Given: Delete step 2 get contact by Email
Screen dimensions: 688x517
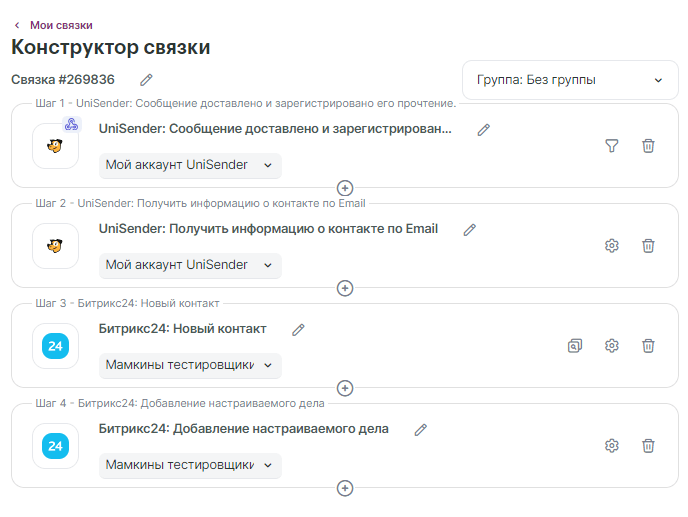Looking at the screenshot, I should coord(648,246).
